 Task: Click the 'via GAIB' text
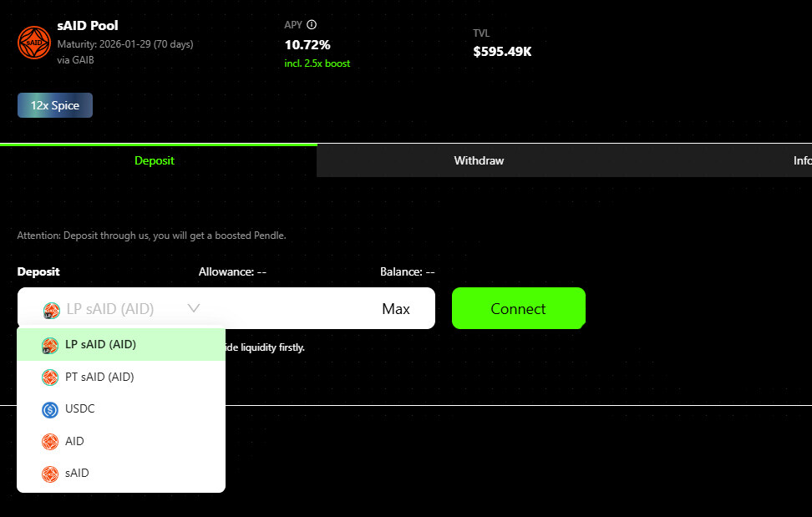tap(76, 58)
